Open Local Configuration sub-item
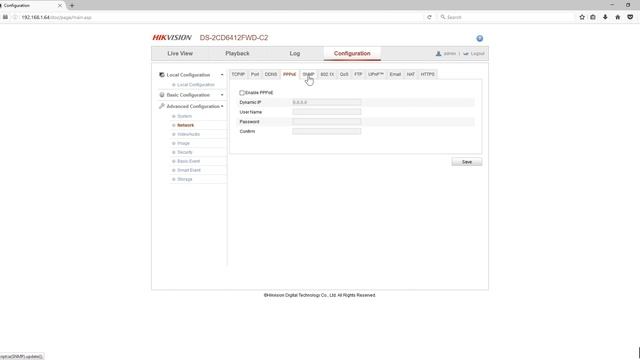The width and height of the screenshot is (640, 360). [196, 84]
